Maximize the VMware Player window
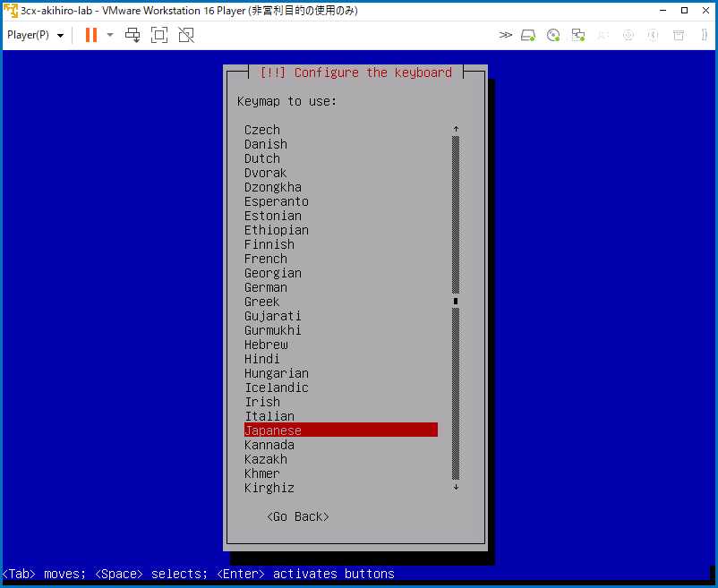 point(685,10)
